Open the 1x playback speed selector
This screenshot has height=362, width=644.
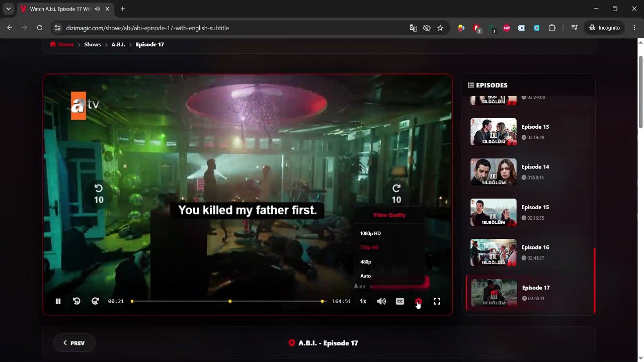tap(363, 301)
